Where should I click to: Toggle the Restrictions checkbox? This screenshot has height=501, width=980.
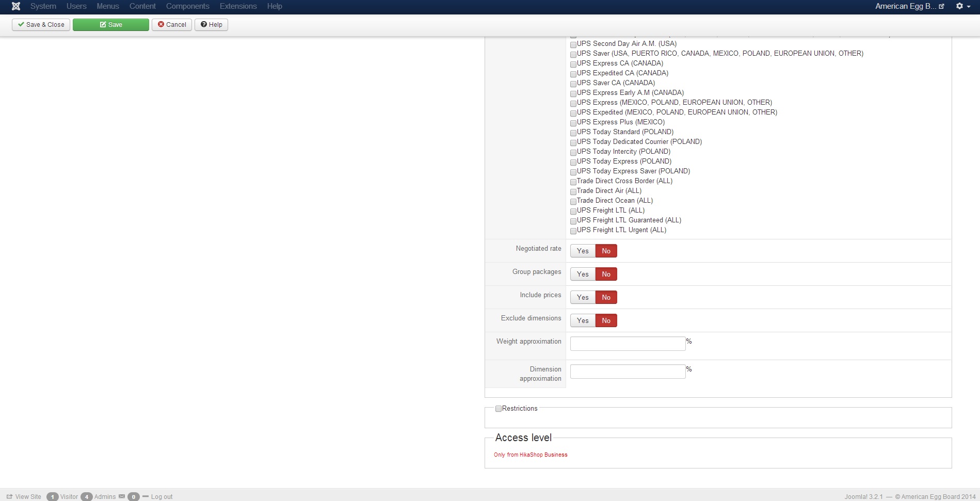click(x=499, y=409)
